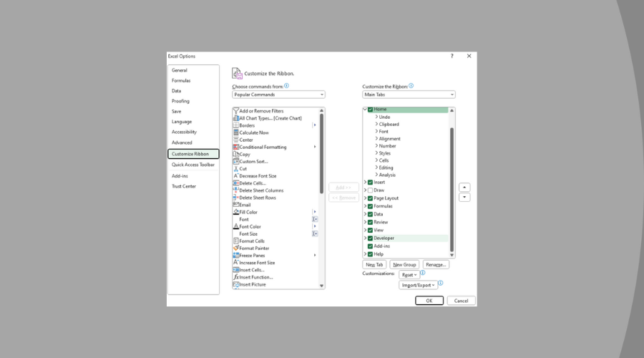Expand the Clipboard group
The width and height of the screenshot is (644, 358).
376,124
